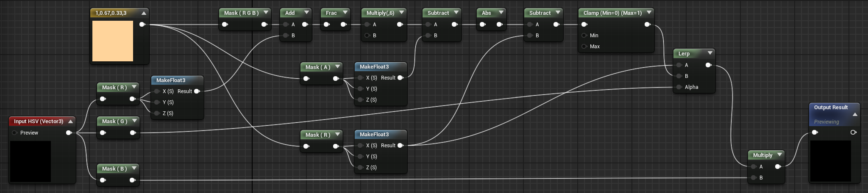Click the Mask (R G B) output pin

point(264,25)
